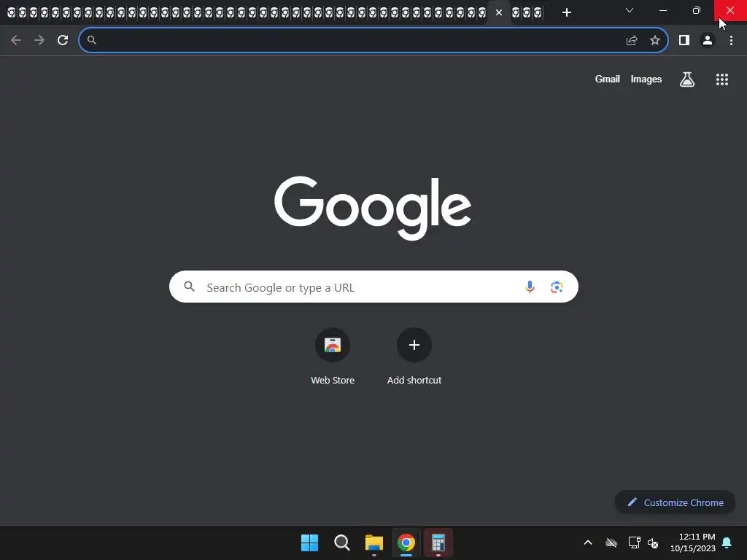Restore down the Chrome window
747x560 pixels.
click(696, 10)
